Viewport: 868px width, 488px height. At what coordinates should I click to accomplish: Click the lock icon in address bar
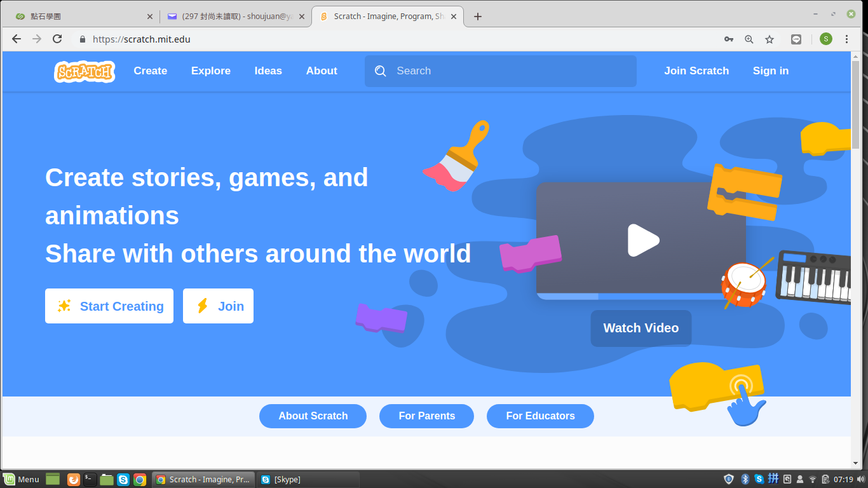82,39
